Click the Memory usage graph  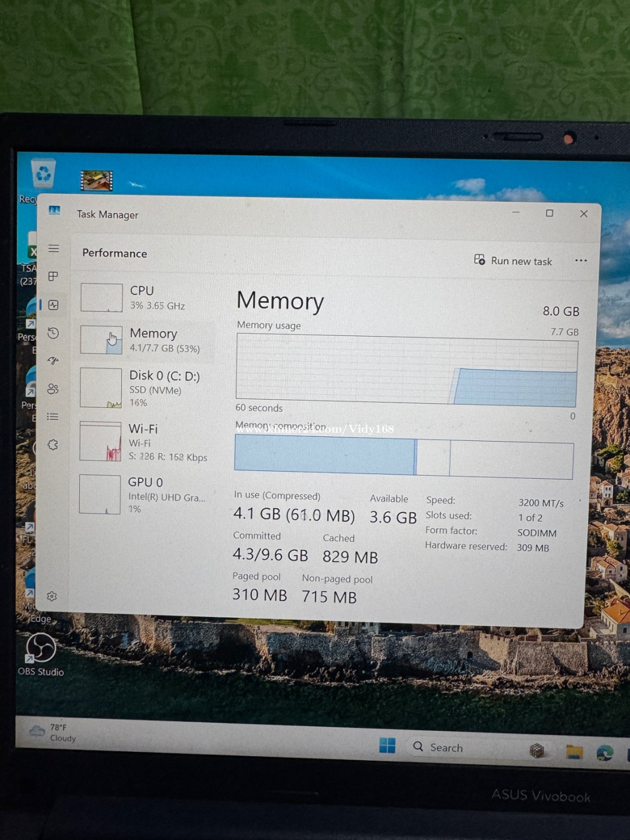(x=406, y=370)
